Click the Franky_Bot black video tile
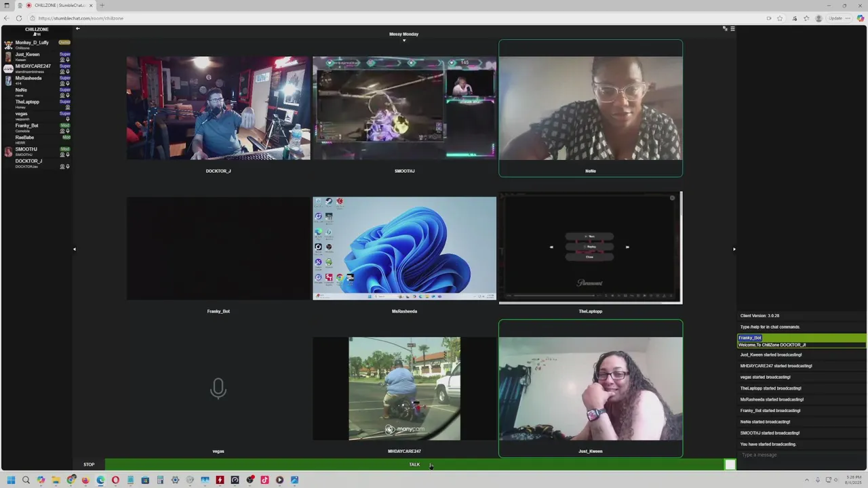The width and height of the screenshot is (868, 488). coord(218,248)
